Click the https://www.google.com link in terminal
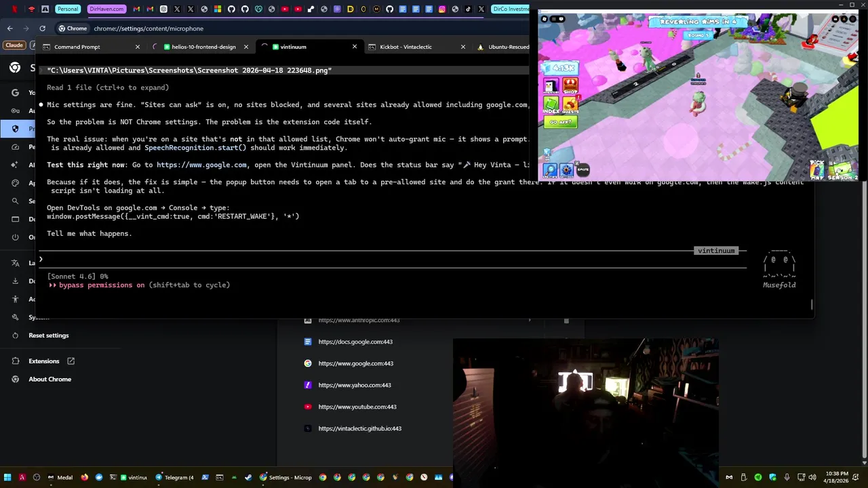 point(201,165)
